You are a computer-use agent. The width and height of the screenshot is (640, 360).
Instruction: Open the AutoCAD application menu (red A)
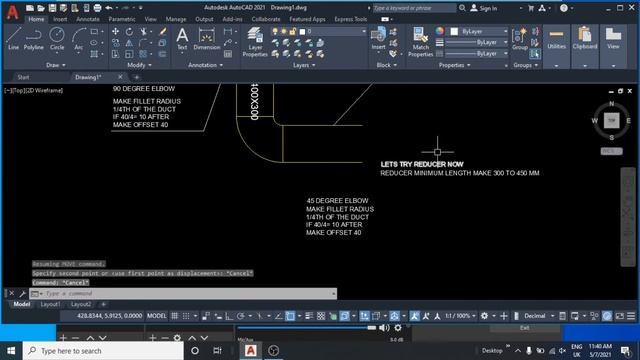point(13,12)
